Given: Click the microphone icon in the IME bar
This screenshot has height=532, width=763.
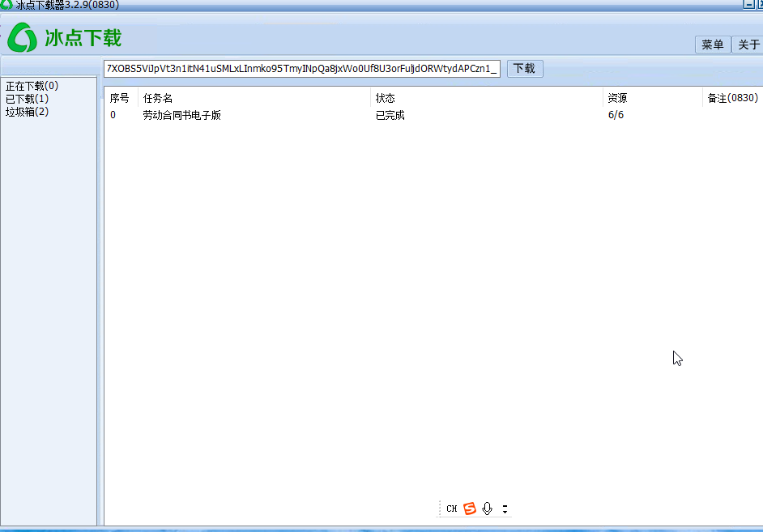Looking at the screenshot, I should coord(487,509).
